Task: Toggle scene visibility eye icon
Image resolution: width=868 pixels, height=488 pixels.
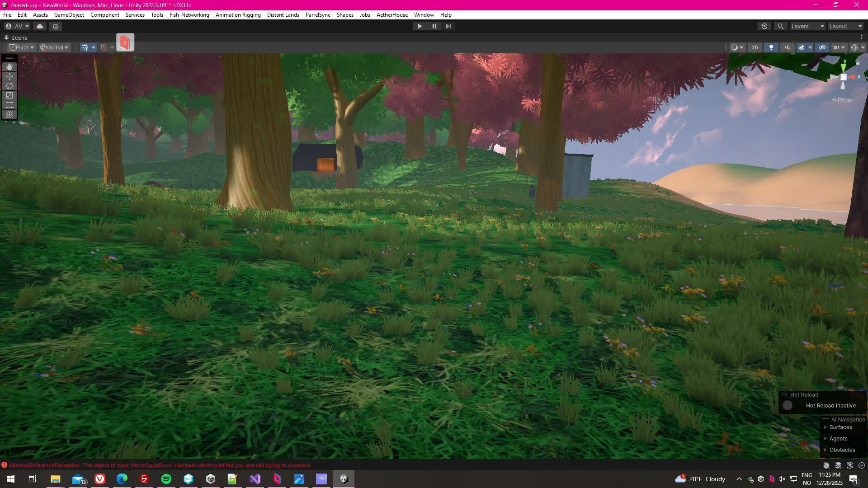Action: click(822, 47)
